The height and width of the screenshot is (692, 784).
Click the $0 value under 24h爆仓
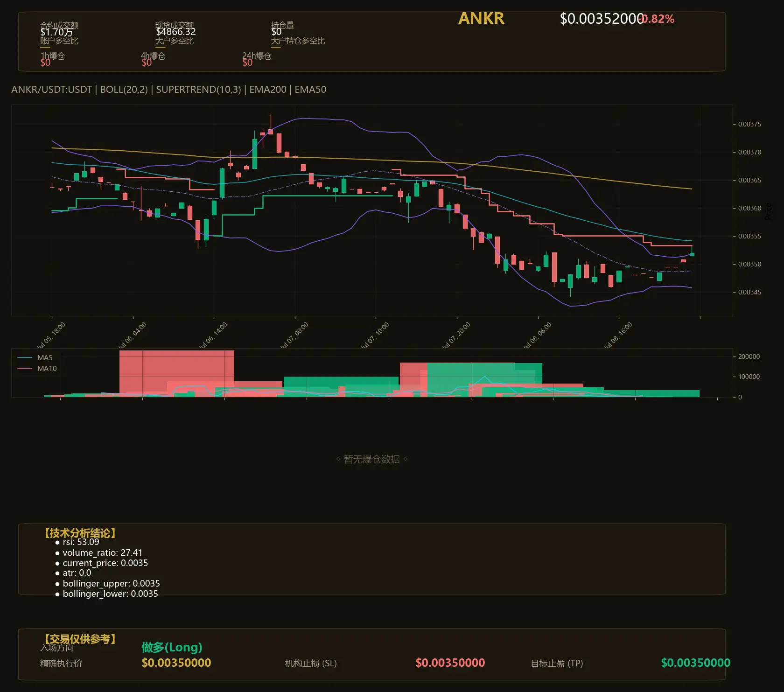click(247, 63)
